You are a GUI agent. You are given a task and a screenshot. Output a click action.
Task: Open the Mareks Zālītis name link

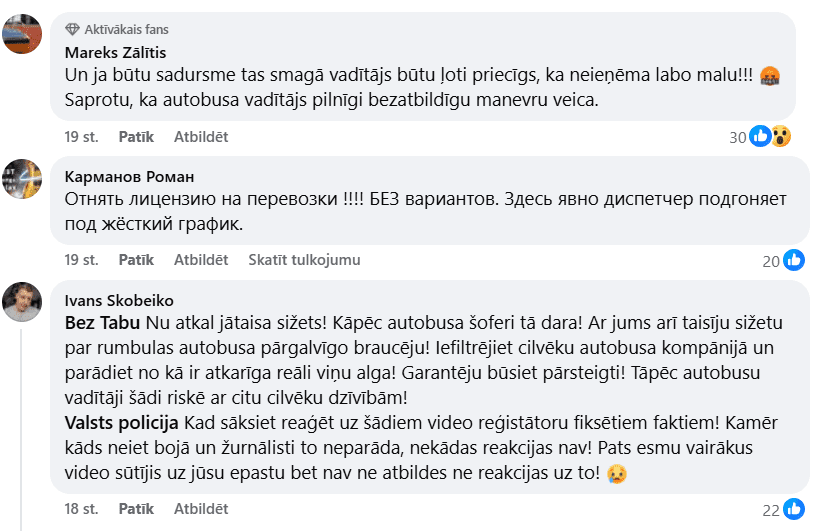click(x=115, y=52)
